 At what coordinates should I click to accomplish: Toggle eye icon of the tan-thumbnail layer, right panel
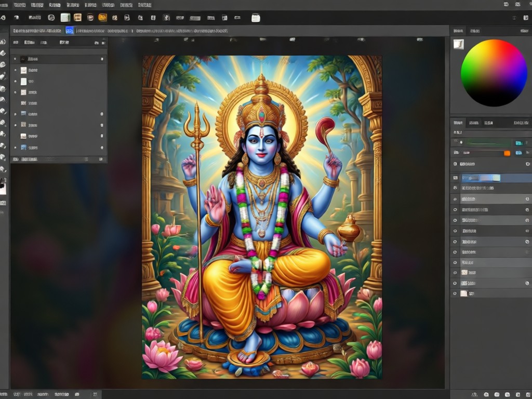coord(455,272)
